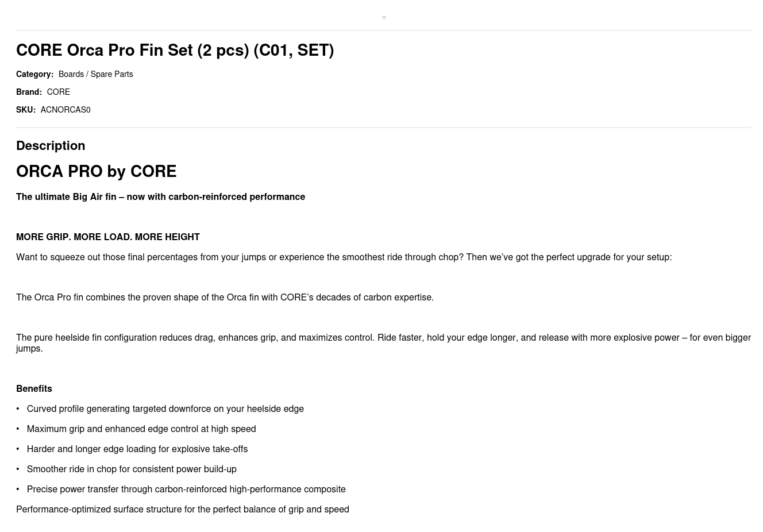Image resolution: width=763 pixels, height=532 pixels.
Task: Click the sentence about CORE's carbon expertise
Action: point(225,298)
